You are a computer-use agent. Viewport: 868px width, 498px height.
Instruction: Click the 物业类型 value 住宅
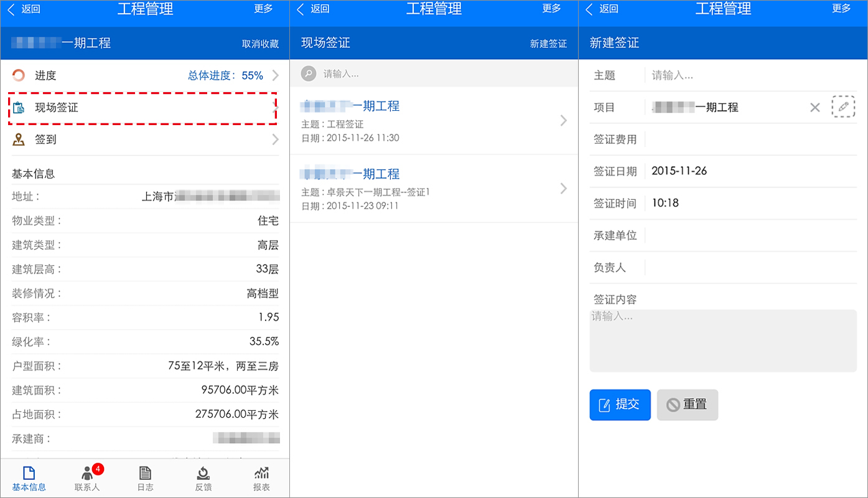[x=268, y=221]
